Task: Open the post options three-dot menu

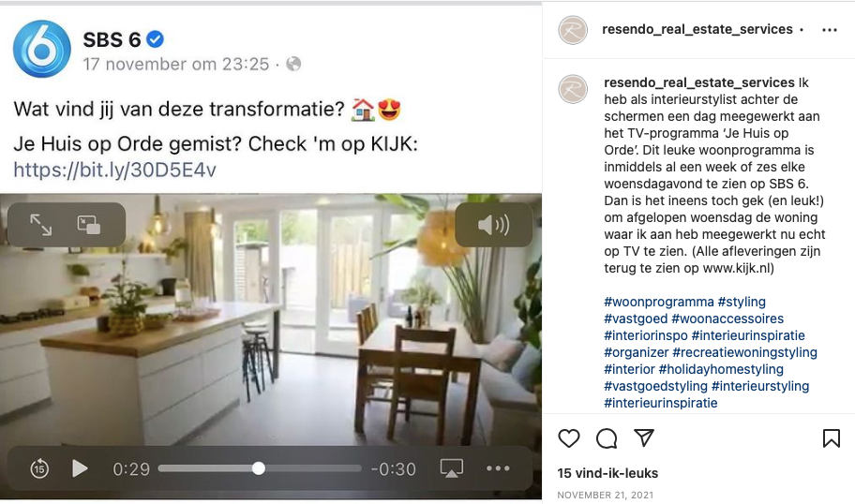Action: tap(830, 30)
